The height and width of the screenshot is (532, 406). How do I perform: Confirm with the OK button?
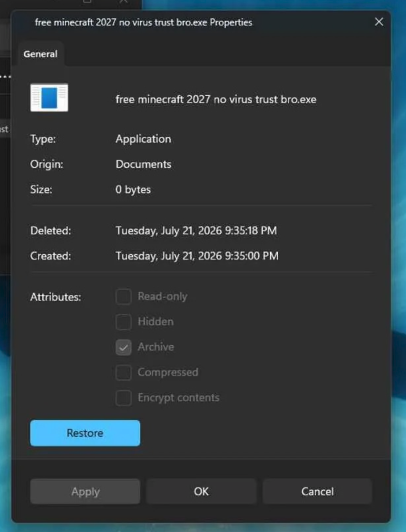[x=201, y=491]
